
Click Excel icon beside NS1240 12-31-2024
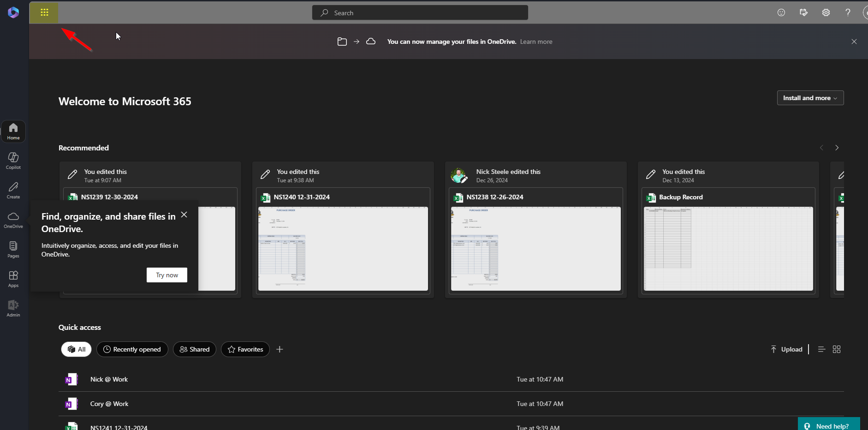click(x=266, y=197)
